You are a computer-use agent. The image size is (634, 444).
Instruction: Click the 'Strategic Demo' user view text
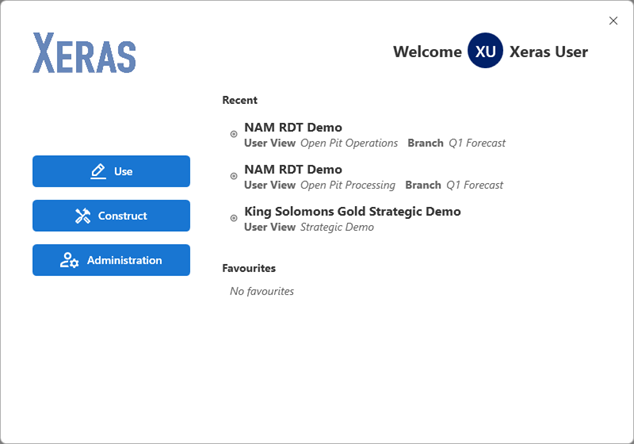337,227
